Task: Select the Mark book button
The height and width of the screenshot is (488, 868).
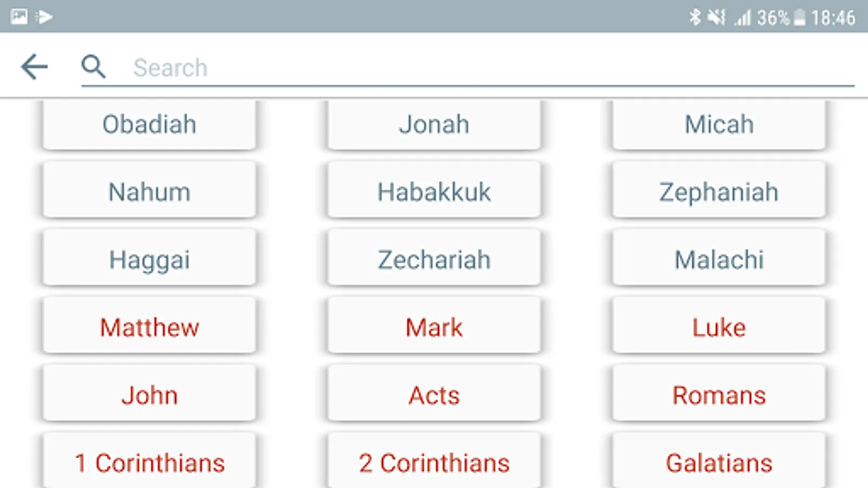Action: click(434, 328)
